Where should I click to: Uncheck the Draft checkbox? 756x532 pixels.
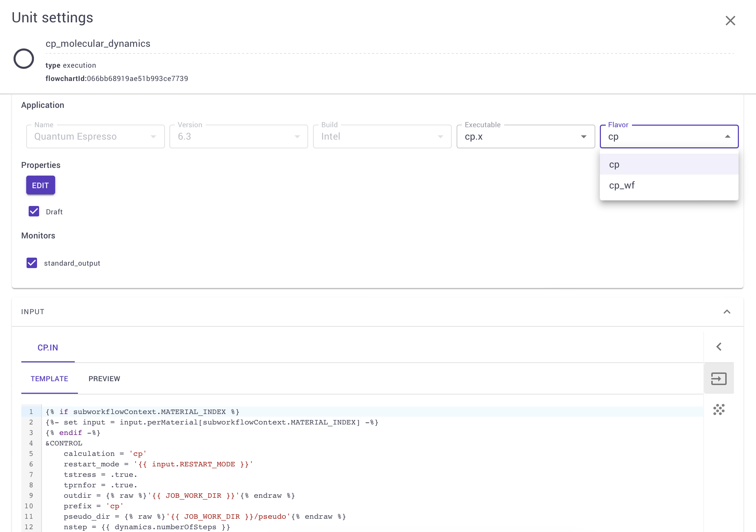point(34,212)
